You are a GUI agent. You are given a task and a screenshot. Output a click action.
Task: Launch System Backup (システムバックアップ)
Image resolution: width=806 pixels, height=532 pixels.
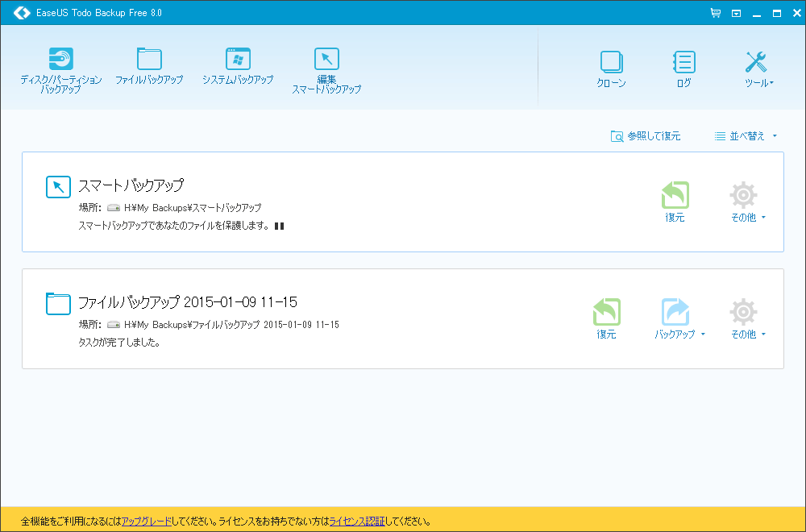point(238,66)
